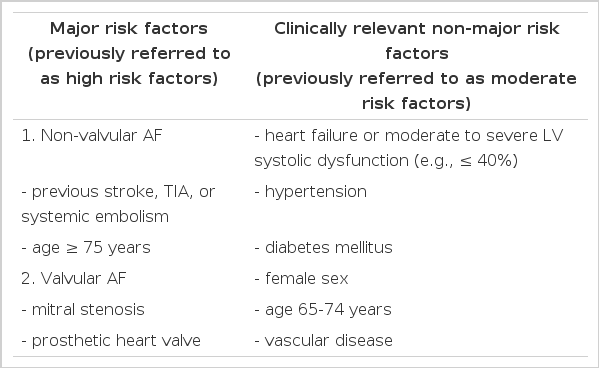Click the 'hypertension' risk factor

tap(311, 192)
